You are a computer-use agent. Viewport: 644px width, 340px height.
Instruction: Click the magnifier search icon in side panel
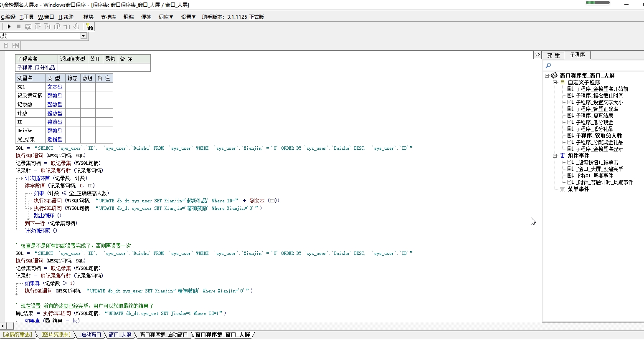[x=548, y=65]
